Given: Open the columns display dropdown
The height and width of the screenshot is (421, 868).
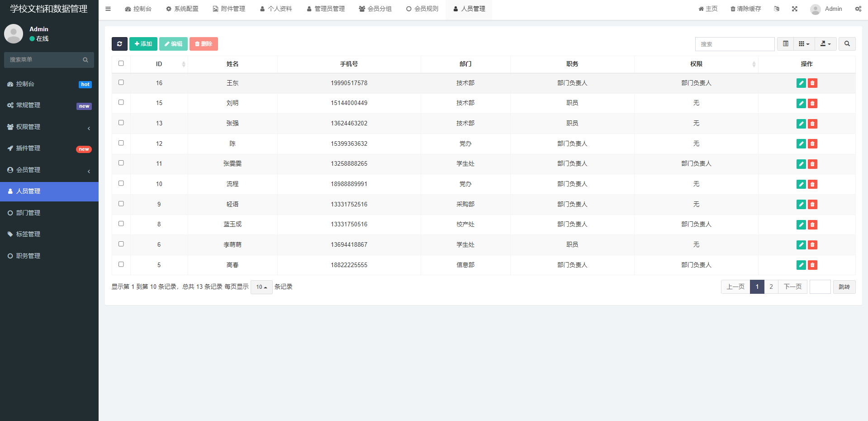Looking at the screenshot, I should pyautogui.click(x=804, y=44).
